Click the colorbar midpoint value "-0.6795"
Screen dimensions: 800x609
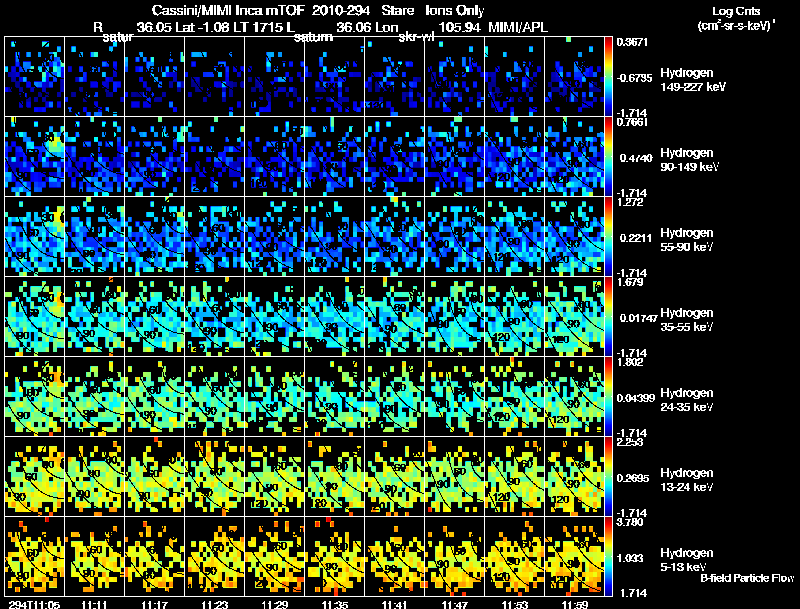tap(634, 78)
